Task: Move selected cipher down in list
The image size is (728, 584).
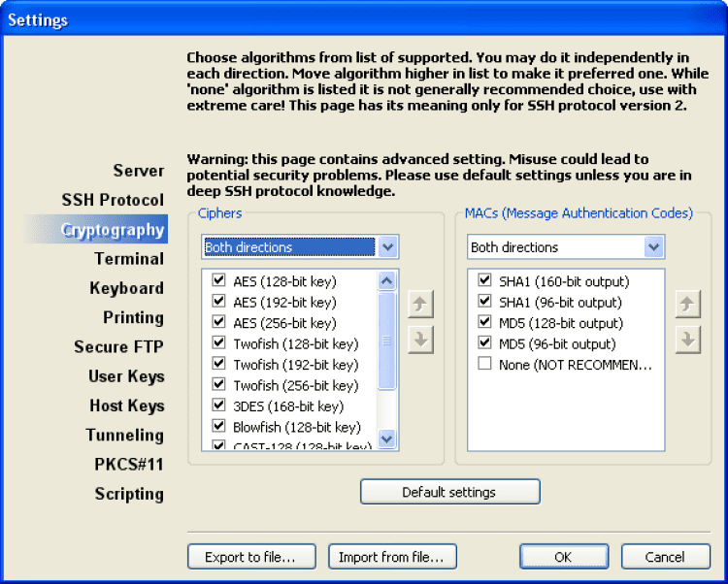Action: pyautogui.click(x=420, y=340)
